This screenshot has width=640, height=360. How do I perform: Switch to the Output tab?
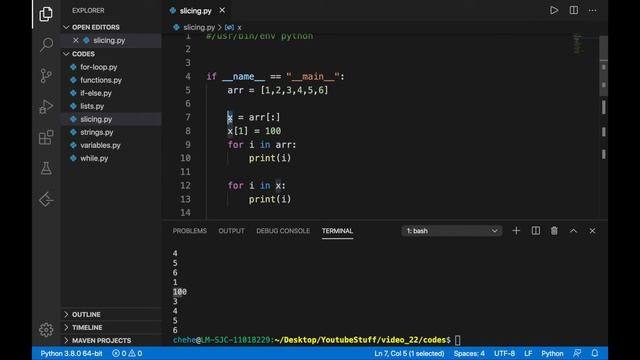(x=231, y=231)
